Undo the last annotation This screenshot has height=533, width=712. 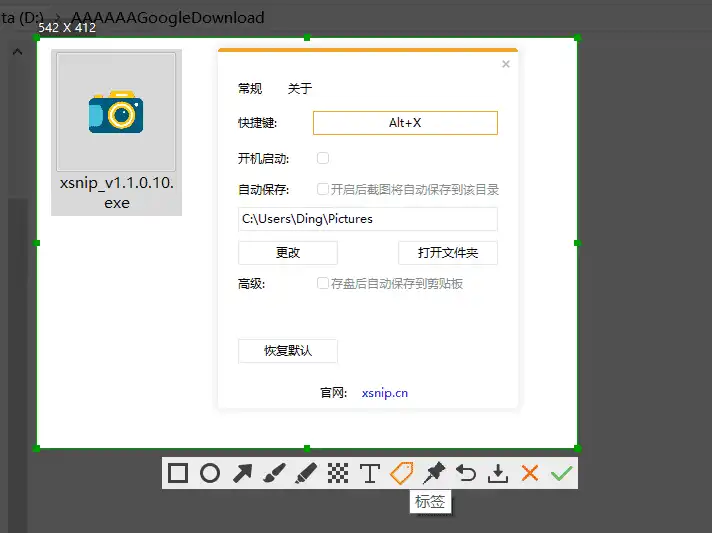click(x=466, y=473)
